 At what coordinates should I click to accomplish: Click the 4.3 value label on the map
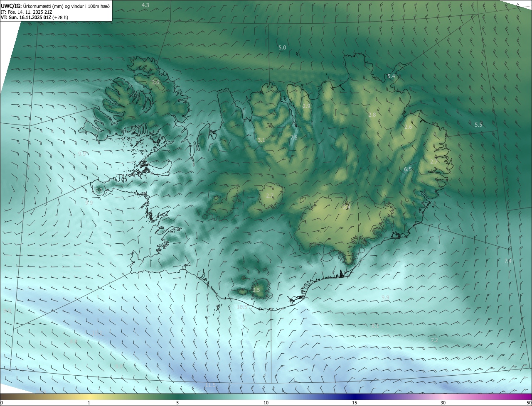(x=145, y=5)
